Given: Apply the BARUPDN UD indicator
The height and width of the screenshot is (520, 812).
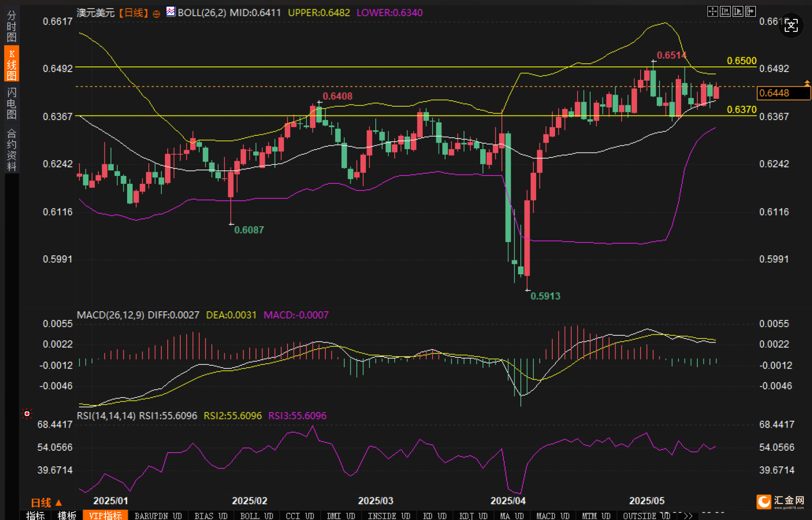Looking at the screenshot, I should [x=158, y=515].
